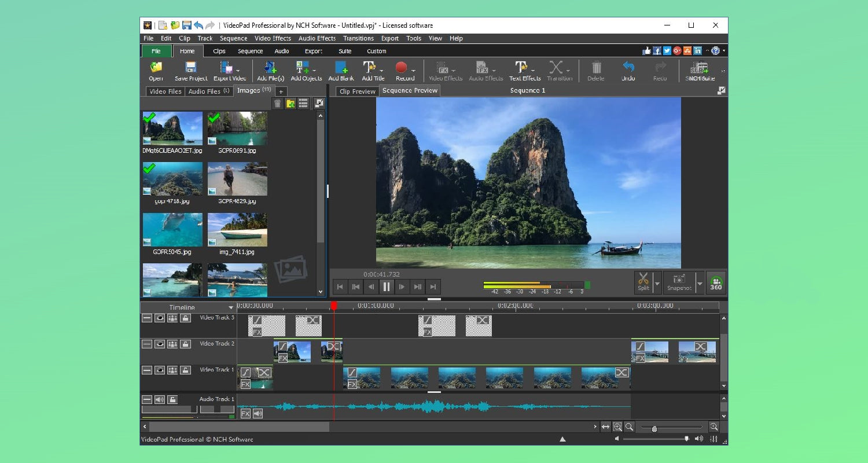Open the Text Effects dropdown arrow
This screenshot has height=463, width=868.
[532, 71]
